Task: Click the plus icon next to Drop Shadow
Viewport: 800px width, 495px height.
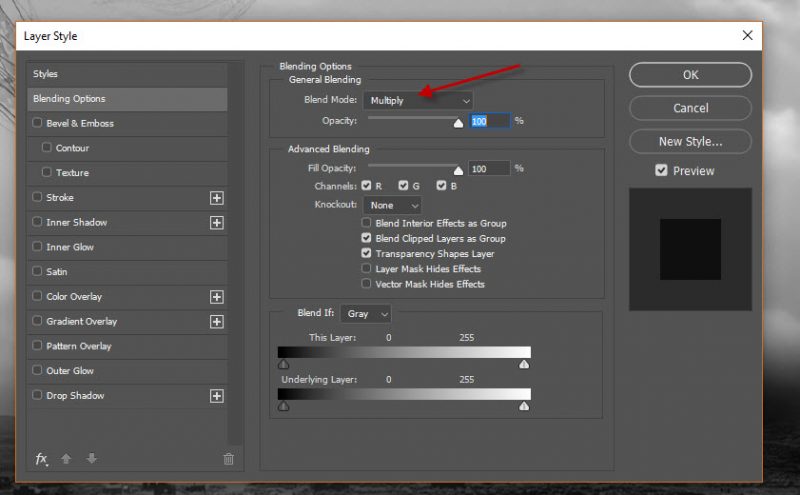Action: [216, 396]
